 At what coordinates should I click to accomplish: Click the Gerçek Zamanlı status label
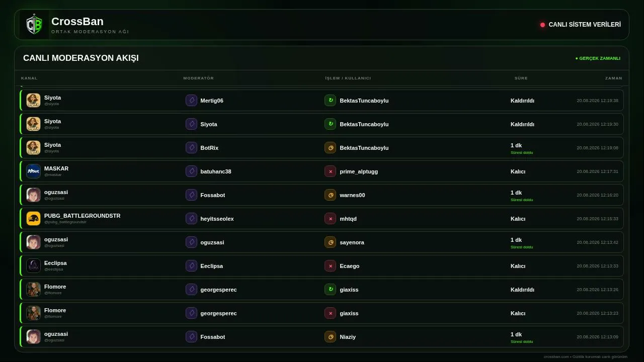pos(598,58)
